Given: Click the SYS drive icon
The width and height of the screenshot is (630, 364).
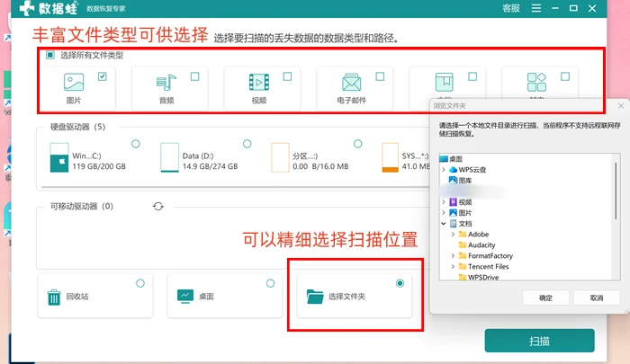Looking at the screenshot, I should tap(390, 157).
